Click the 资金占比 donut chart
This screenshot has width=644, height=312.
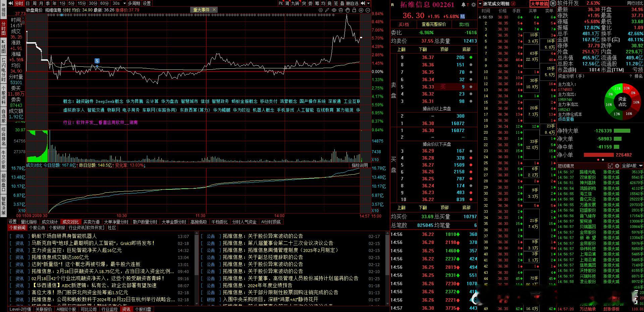pos(622,102)
